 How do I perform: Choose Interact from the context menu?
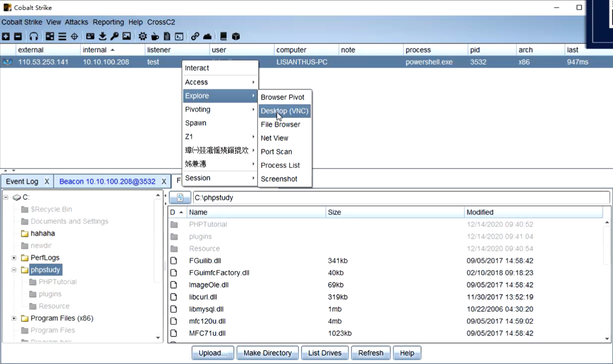point(220,68)
